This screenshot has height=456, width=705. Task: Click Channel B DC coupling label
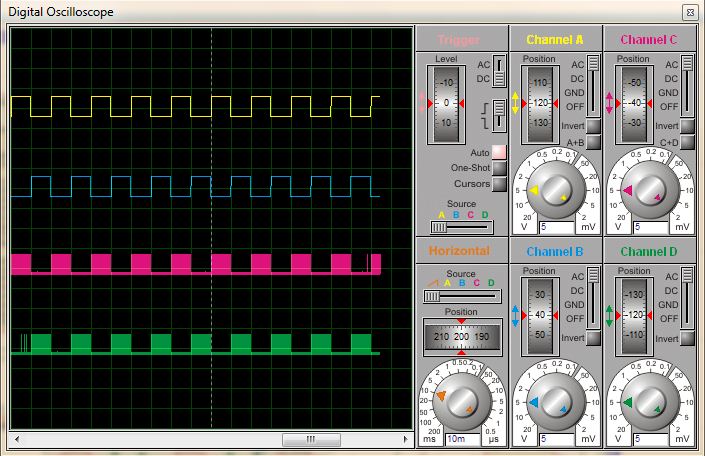(x=577, y=291)
